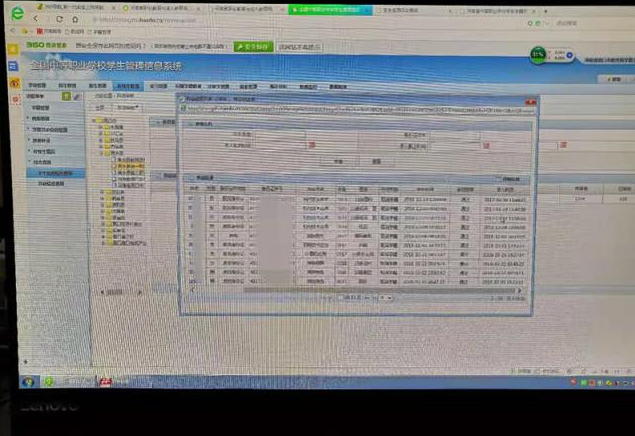Go back with browser back arrow
The width and height of the screenshot is (635, 436).
[x=36, y=19]
